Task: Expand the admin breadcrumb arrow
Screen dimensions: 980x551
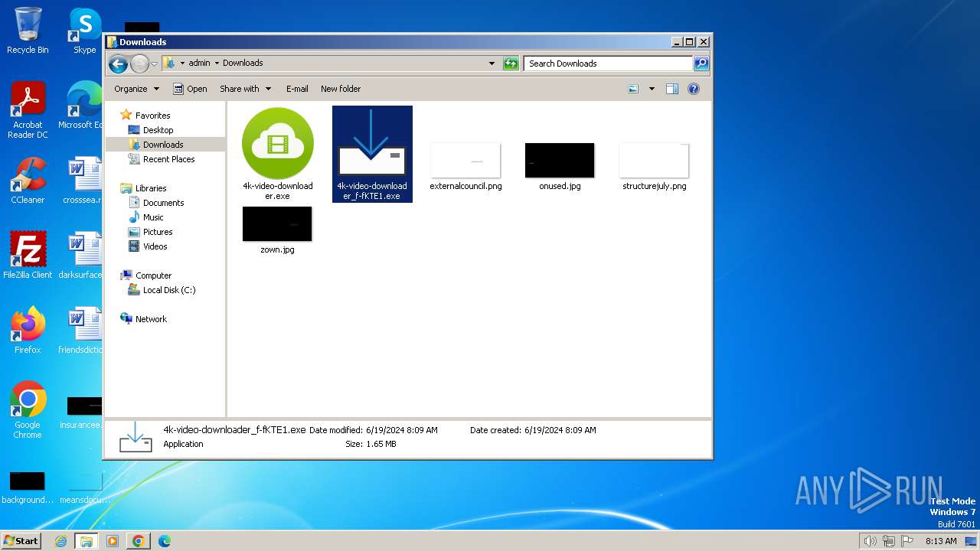Action: click(217, 64)
